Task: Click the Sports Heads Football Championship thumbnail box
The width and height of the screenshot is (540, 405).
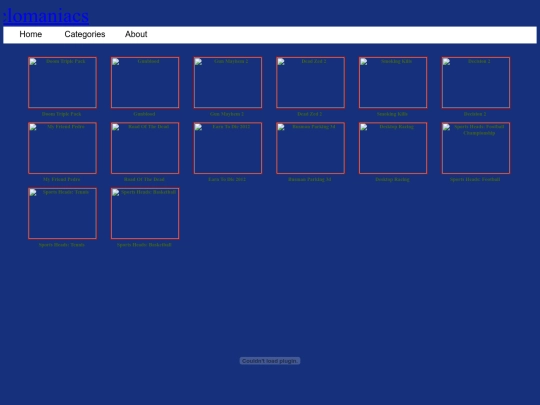Action: 476,148
